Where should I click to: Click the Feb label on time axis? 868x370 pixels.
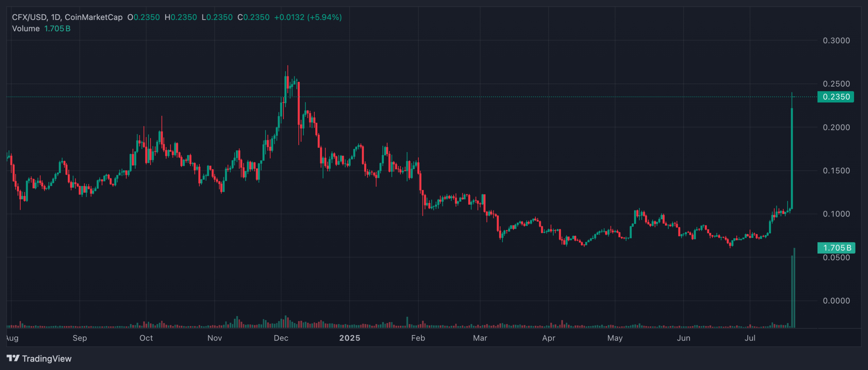[418, 338]
